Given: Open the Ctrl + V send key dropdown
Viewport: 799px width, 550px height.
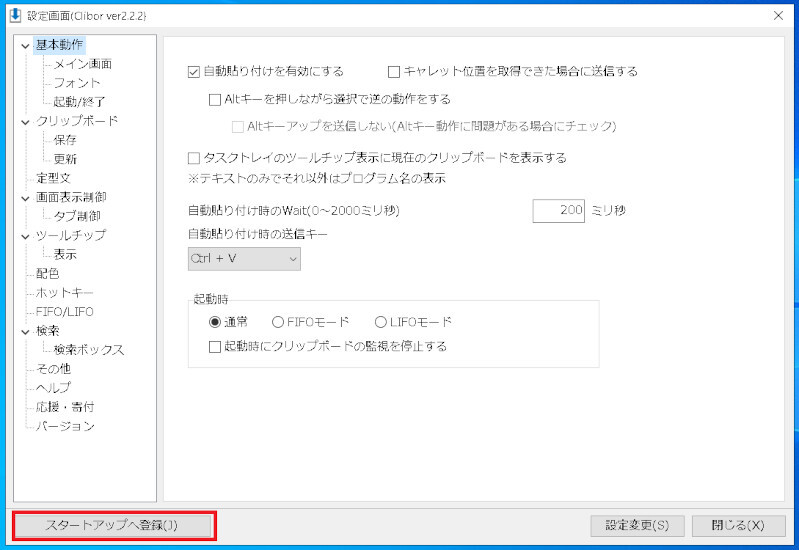Looking at the screenshot, I should tap(244, 259).
